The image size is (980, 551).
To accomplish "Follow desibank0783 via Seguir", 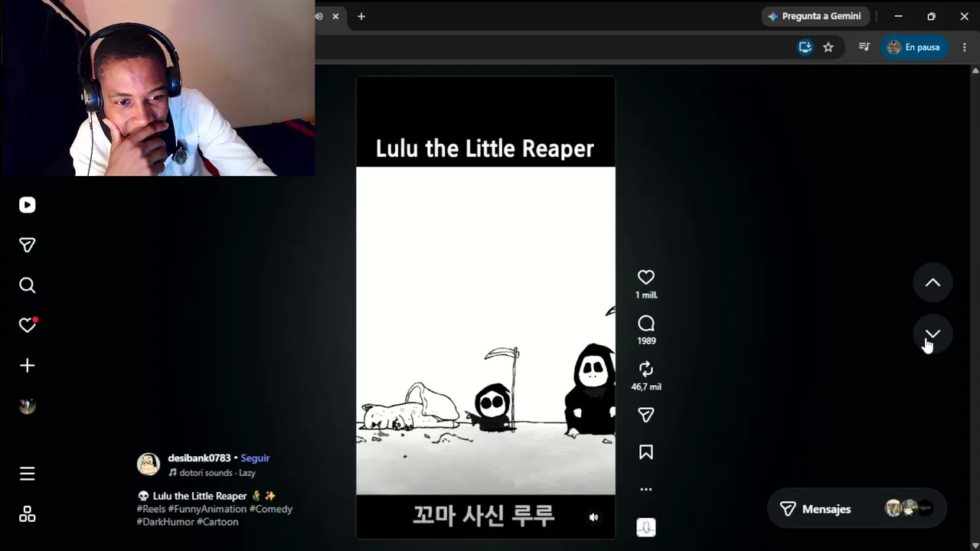I will click(x=255, y=458).
